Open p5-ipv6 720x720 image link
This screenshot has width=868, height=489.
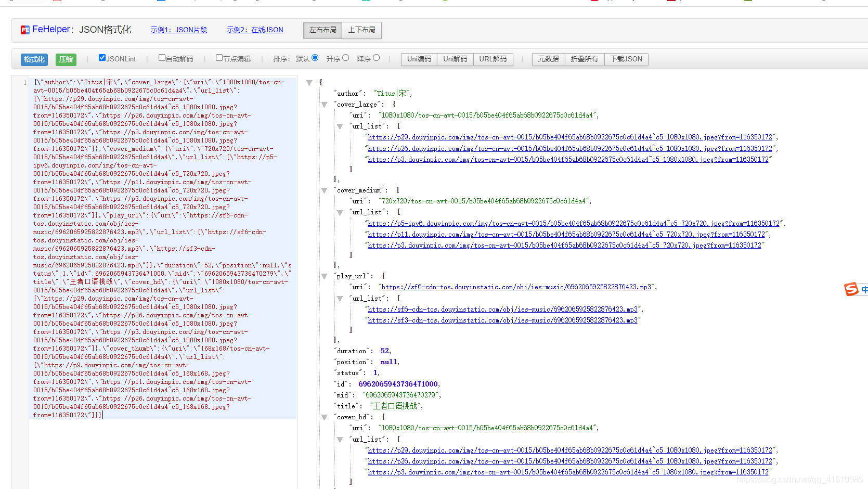[574, 224]
